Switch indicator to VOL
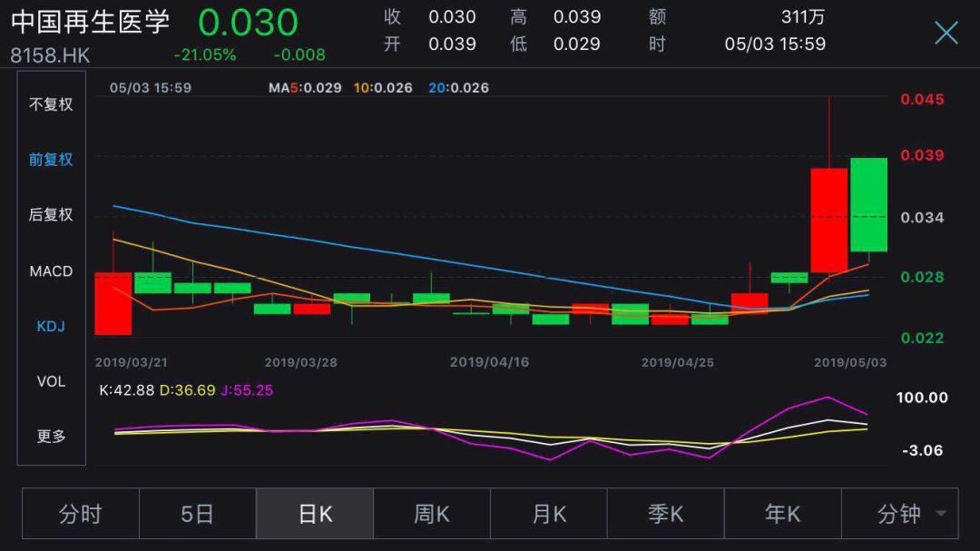 click(x=51, y=381)
